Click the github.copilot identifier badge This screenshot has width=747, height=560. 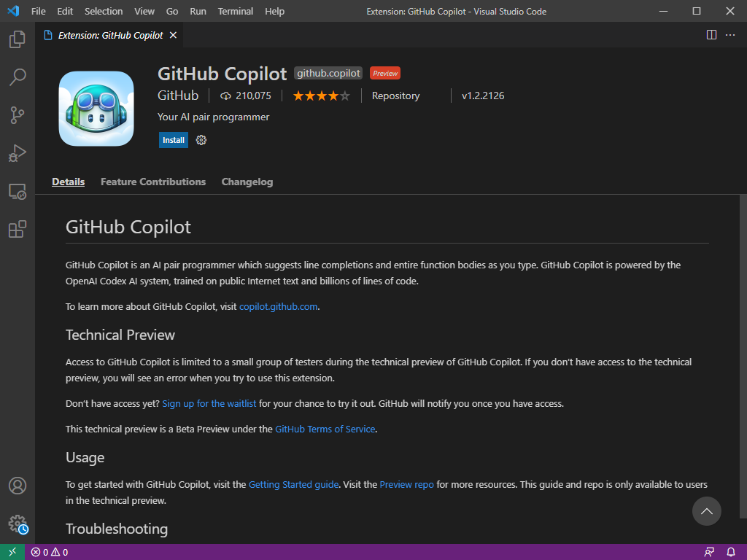328,74
